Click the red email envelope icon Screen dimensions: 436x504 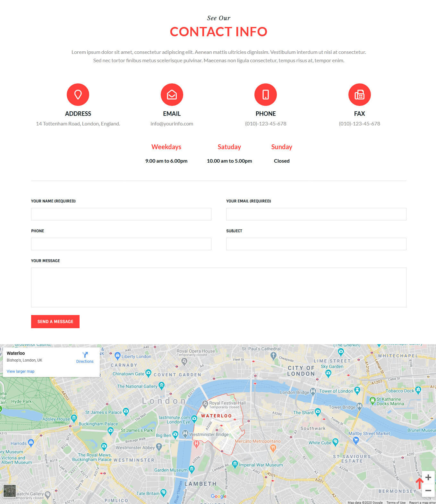point(172,95)
